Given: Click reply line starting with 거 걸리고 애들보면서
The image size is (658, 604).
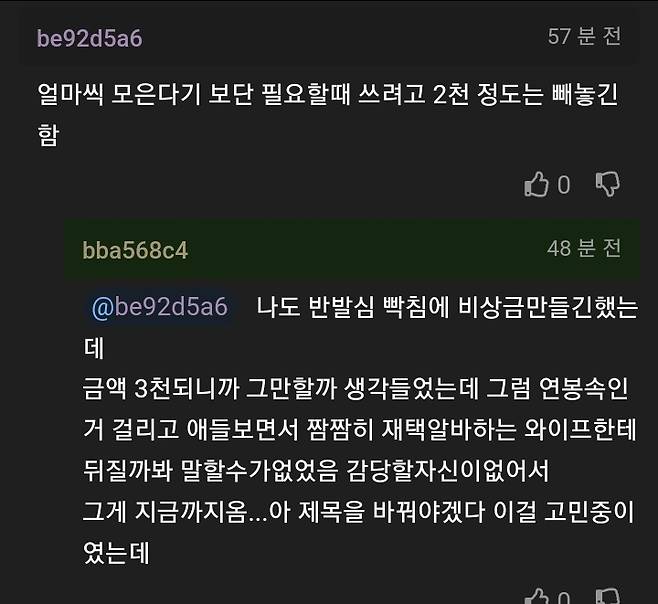Looking at the screenshot, I should pyautogui.click(x=360, y=430).
